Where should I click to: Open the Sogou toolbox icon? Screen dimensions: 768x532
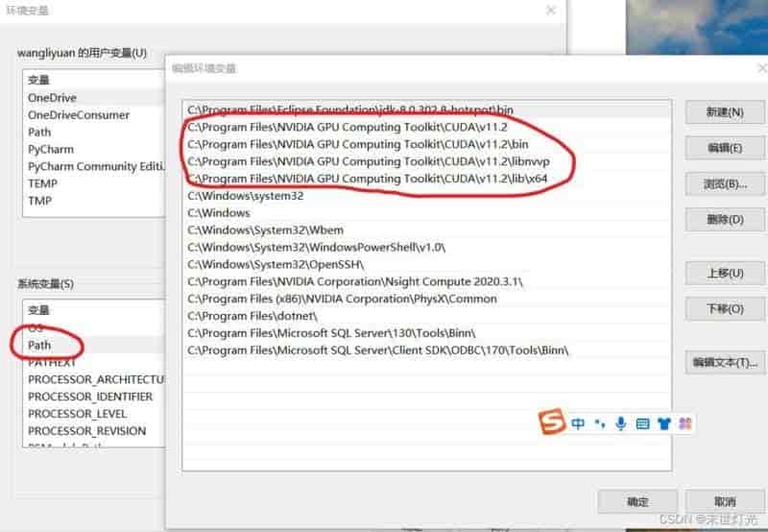pos(684,423)
